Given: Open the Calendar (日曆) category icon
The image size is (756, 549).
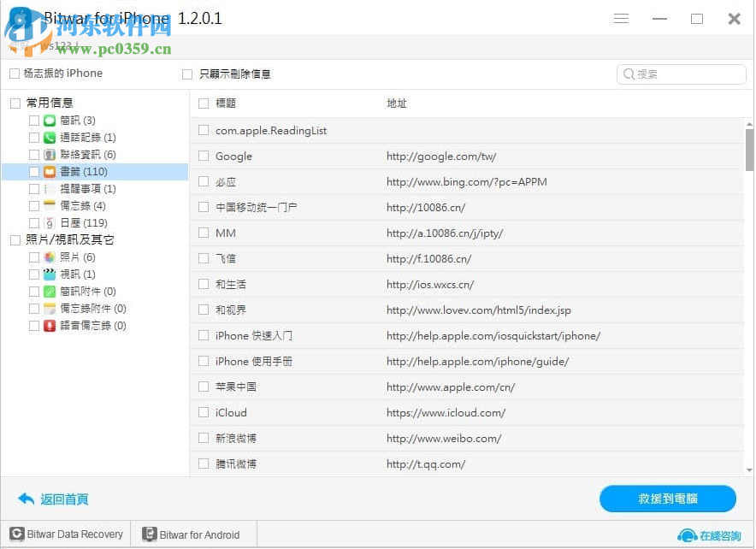Looking at the screenshot, I should [x=49, y=222].
